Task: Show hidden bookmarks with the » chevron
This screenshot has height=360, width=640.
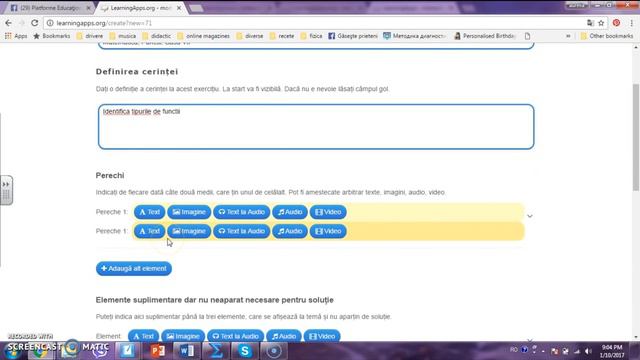Action: [568, 36]
